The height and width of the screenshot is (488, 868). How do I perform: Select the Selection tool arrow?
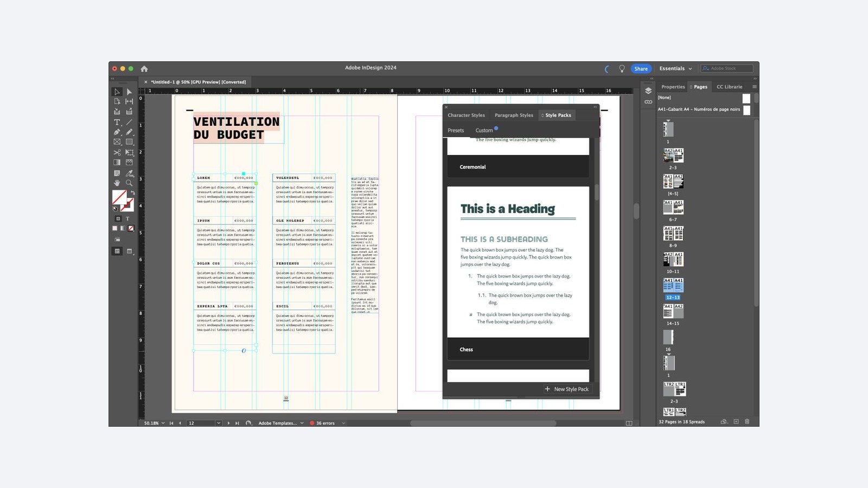point(117,92)
